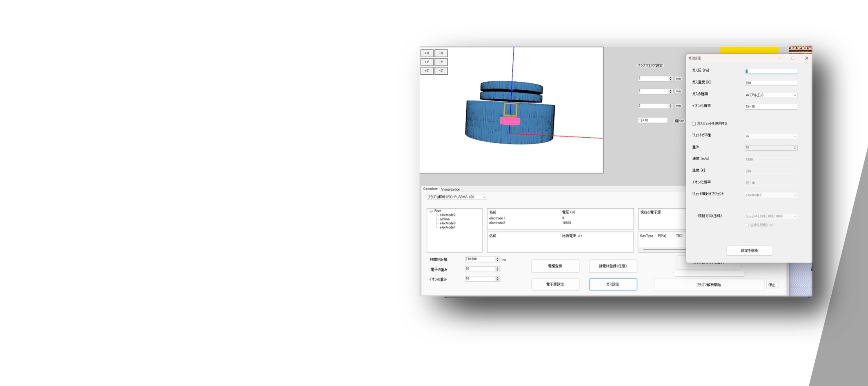Image resolution: width=868 pixels, height=386 pixels.
Task: Click the +X view orientation button
Action: click(x=427, y=53)
